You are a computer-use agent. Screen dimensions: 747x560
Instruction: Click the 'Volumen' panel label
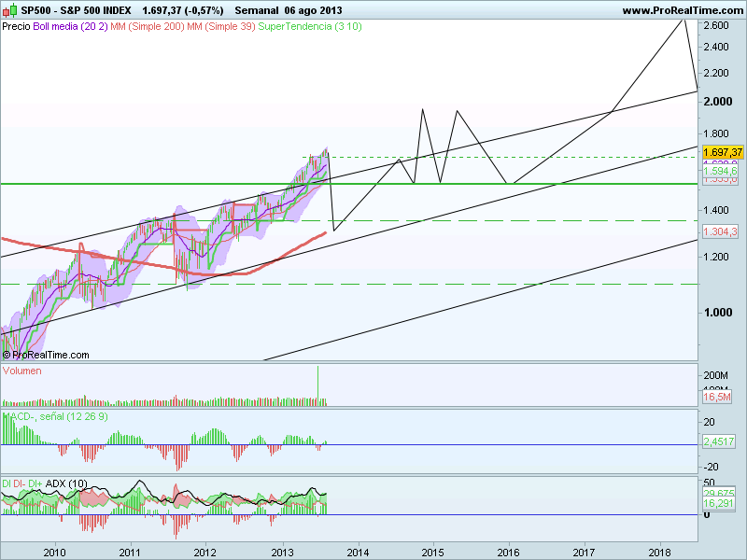click(21, 371)
